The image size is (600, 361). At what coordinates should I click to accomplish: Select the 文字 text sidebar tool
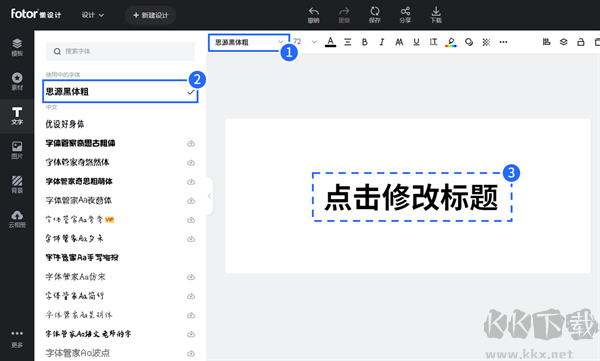coord(17,116)
